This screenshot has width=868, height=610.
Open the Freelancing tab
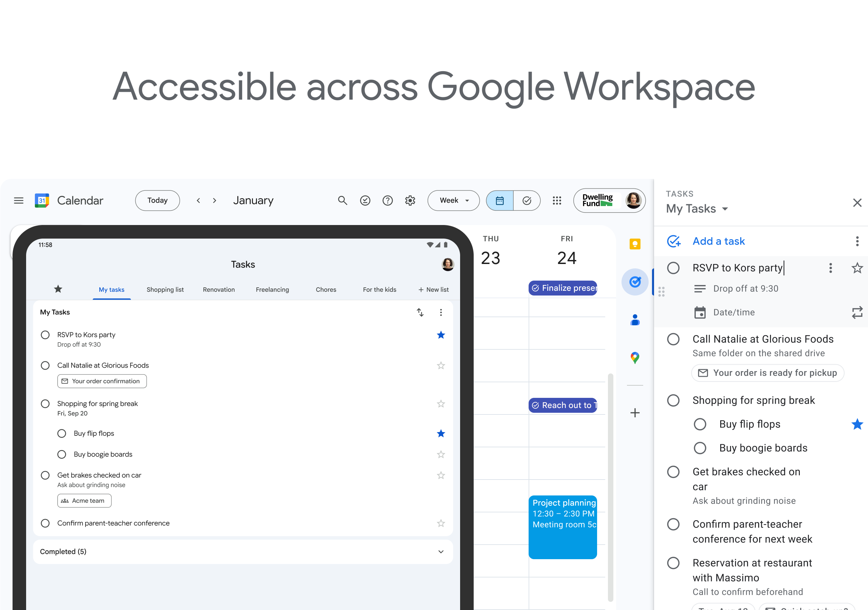point(272,289)
